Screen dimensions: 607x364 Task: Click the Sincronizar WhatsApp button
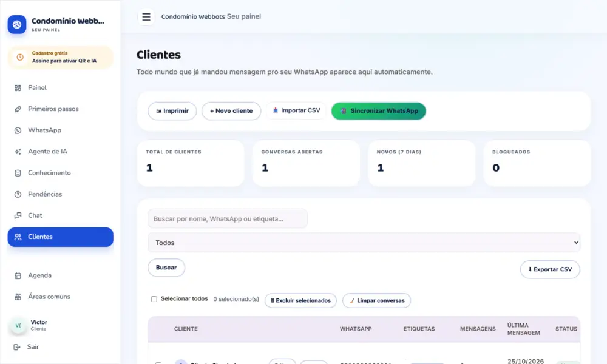[379, 111]
